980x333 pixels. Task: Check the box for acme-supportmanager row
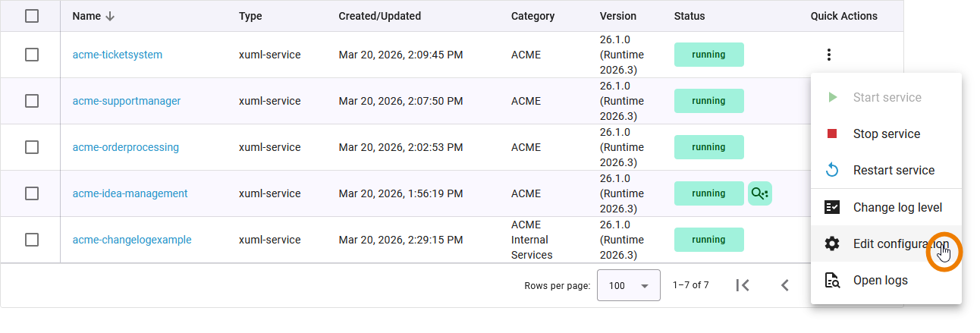point(32,101)
